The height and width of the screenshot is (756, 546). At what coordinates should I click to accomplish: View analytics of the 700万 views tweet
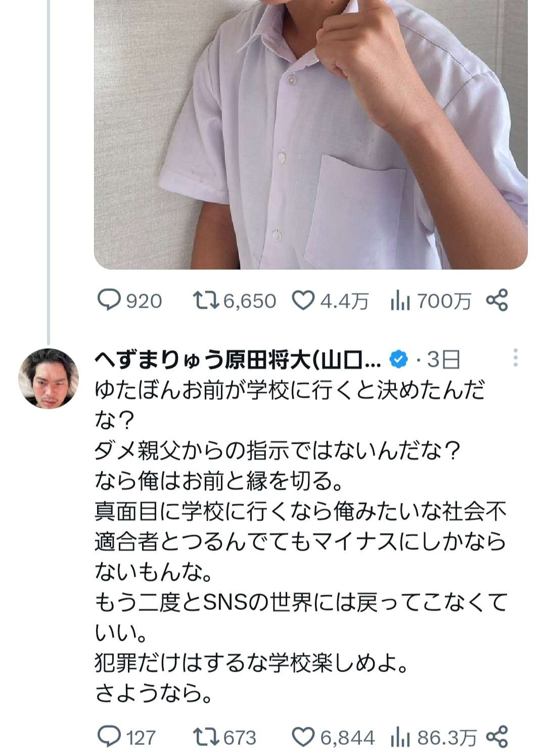click(x=400, y=302)
